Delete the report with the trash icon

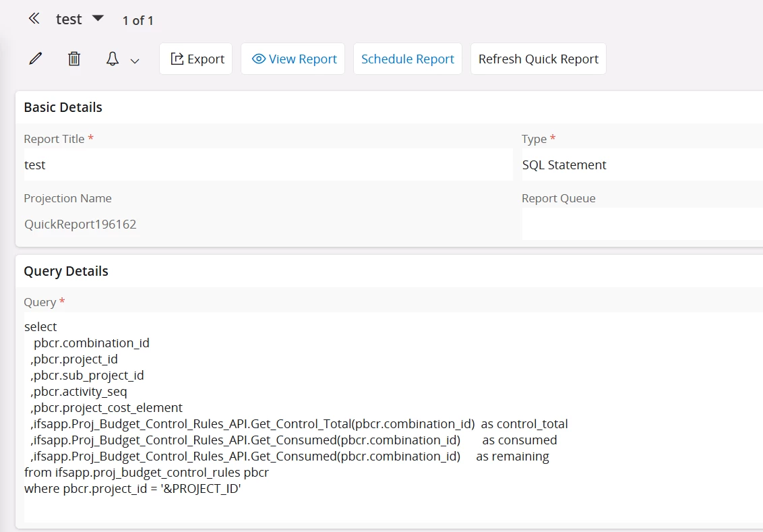[74, 59]
